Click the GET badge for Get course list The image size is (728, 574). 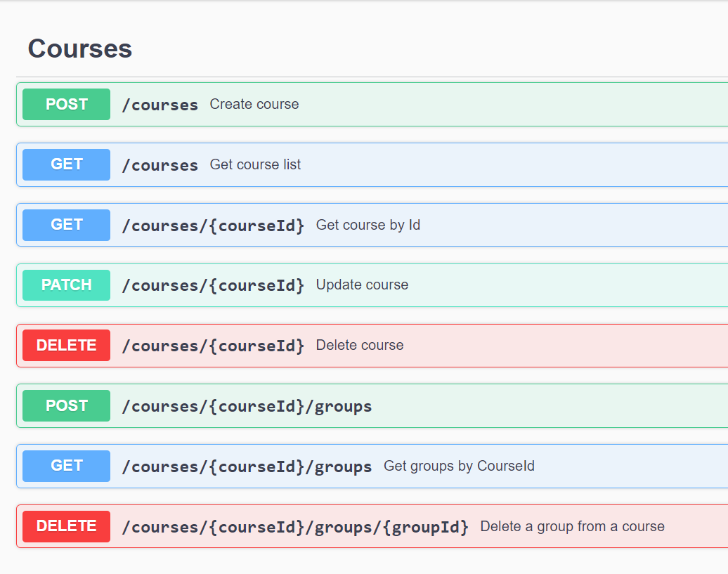66,164
